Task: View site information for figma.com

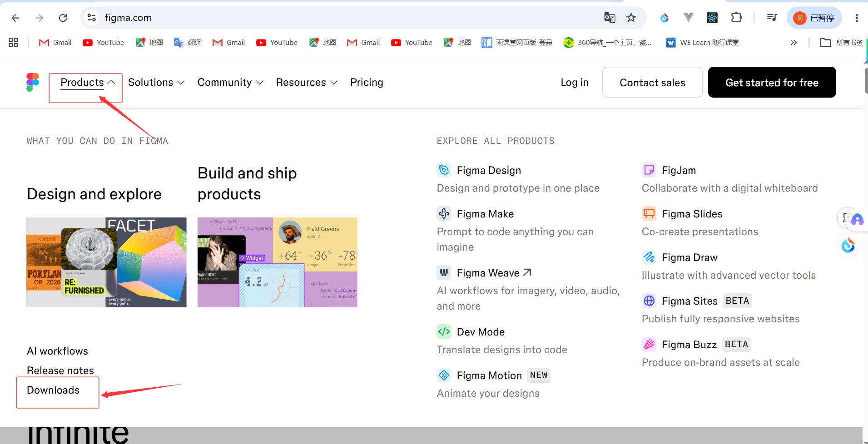Action: [x=92, y=18]
